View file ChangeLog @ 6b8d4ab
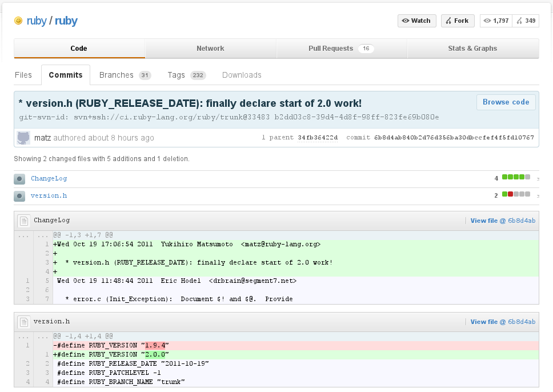Screen dimensions: 553x392 click(503, 221)
